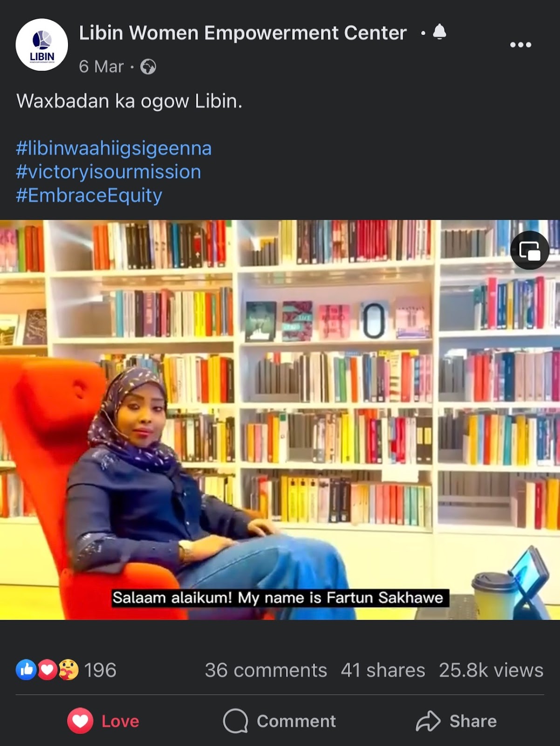View the 196 reactions list

100,670
